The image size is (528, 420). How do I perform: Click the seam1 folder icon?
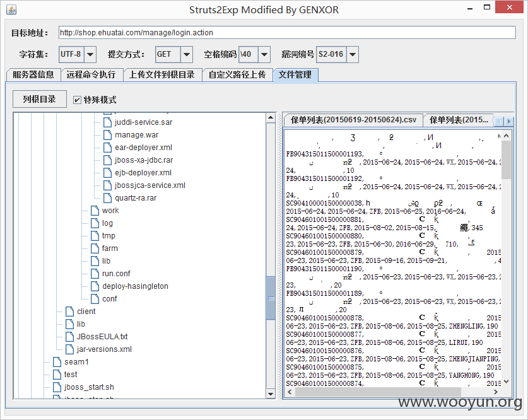pyautogui.click(x=57, y=362)
